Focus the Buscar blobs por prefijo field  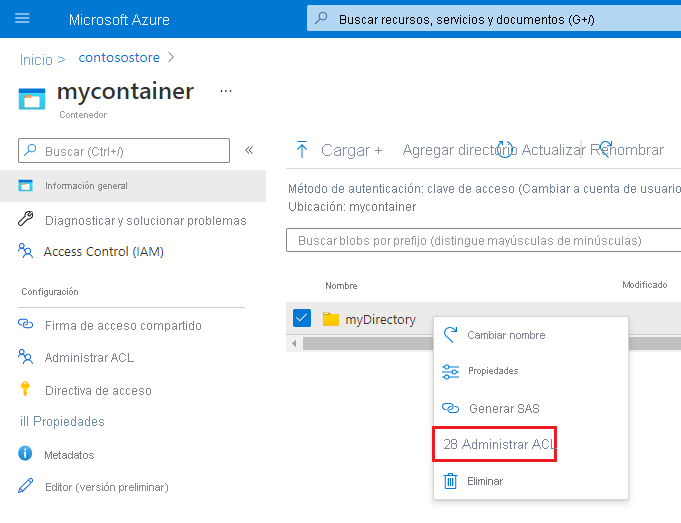pos(483,240)
